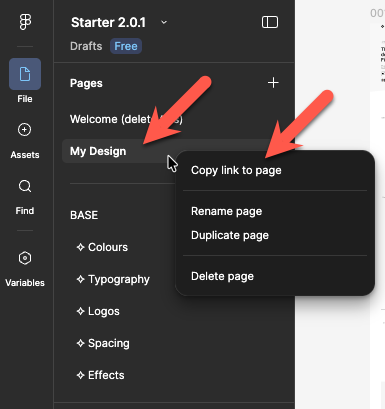The width and height of the screenshot is (385, 409).
Task: Expand the Starter 2.0.1 file name dropdown arrow
Action: [x=164, y=22]
